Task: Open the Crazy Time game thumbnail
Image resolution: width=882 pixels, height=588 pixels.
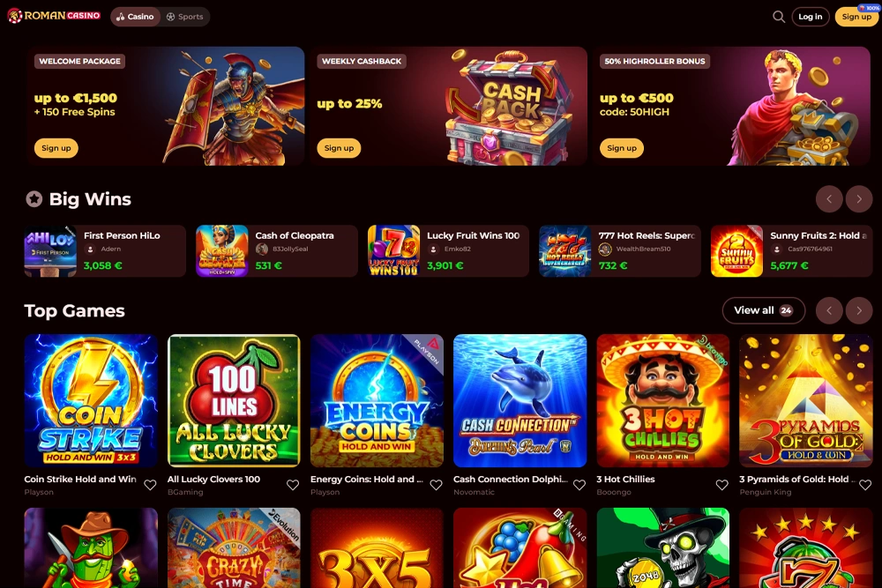Action: click(x=234, y=547)
